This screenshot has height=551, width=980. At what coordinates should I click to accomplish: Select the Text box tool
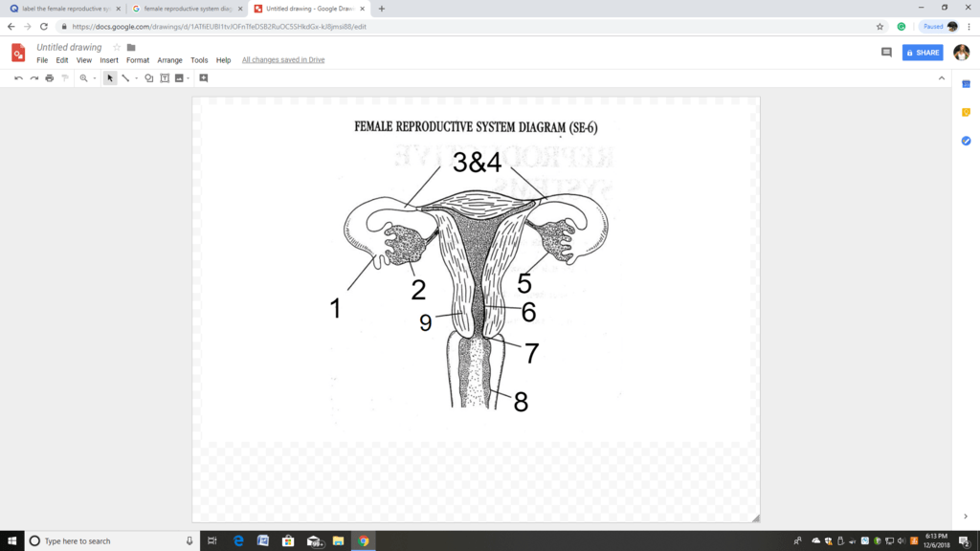(166, 78)
